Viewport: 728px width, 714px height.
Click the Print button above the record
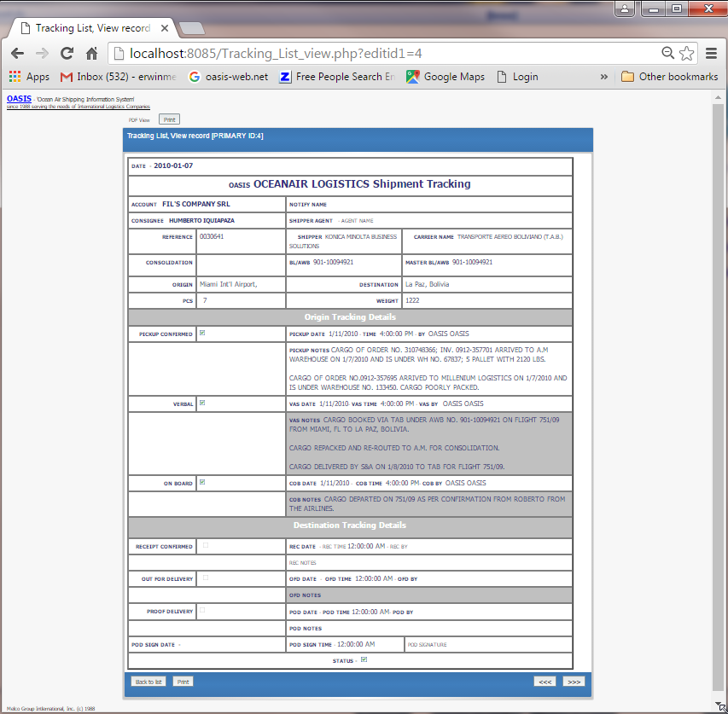[170, 119]
